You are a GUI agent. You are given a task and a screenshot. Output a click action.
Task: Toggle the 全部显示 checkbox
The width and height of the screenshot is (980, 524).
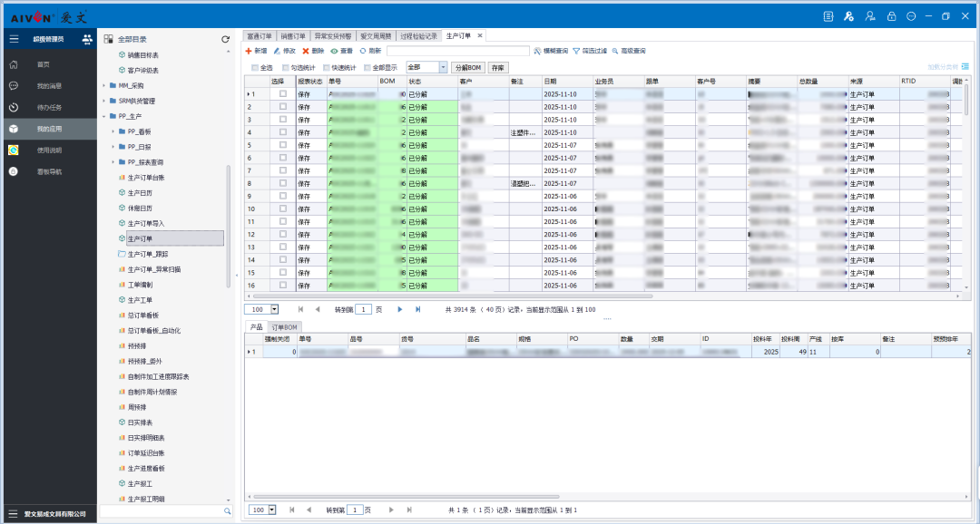pos(367,67)
